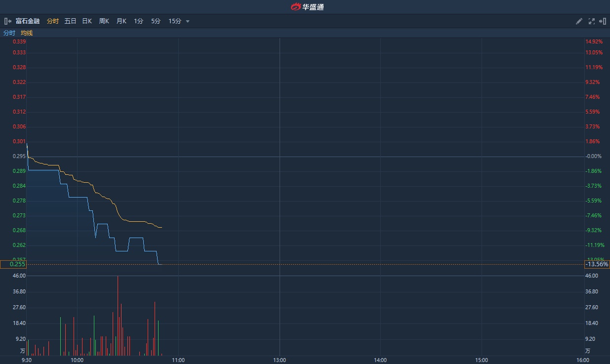Click the -13.56% change percentage label

[x=597, y=264]
